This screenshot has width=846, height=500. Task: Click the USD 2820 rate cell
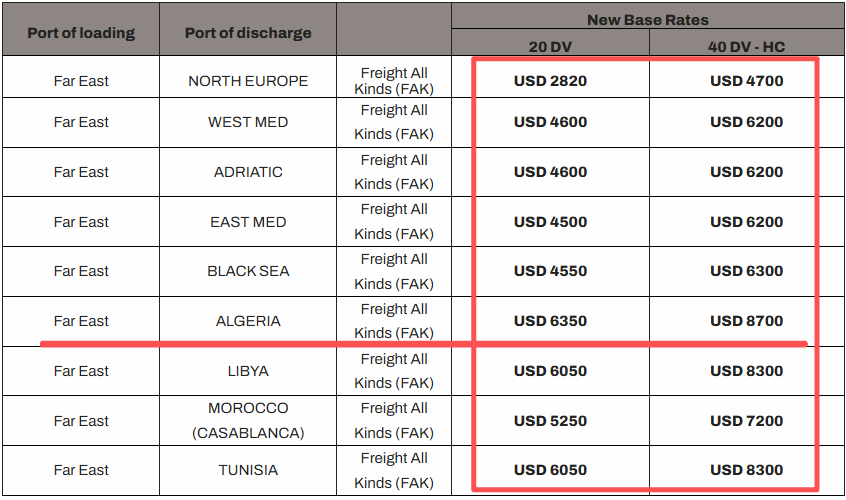click(x=550, y=81)
